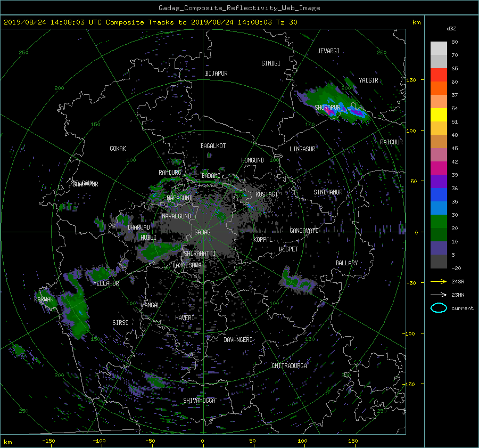Click the SHIRAHATTI city label
Viewport: 479px width, 448px height.
tap(200, 254)
